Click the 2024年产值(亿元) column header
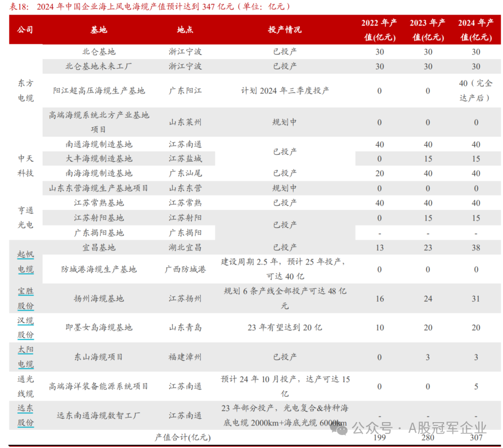Image resolution: width=503 pixels, height=448 pixels. [x=476, y=30]
